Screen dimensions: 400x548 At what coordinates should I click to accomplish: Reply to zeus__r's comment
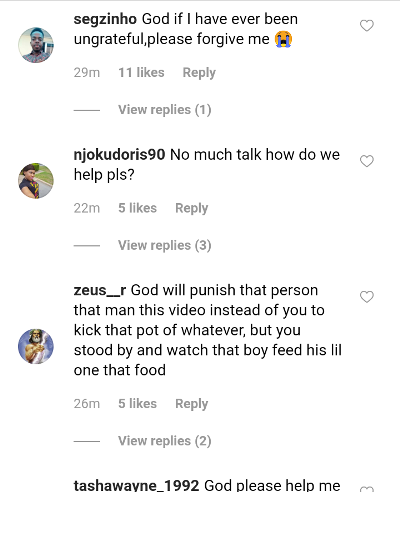click(192, 404)
